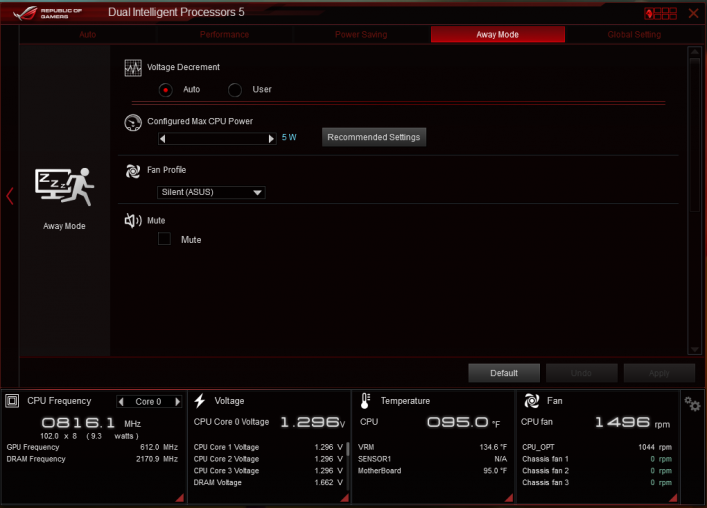Click the large Away Mode sleeping monitor icon
Viewport: 707px width, 508px height.
coord(63,186)
